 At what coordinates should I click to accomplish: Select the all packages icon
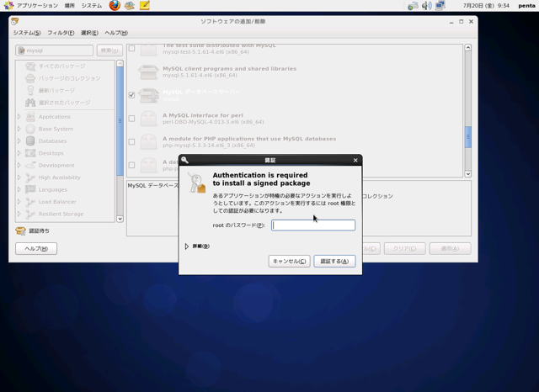30,66
